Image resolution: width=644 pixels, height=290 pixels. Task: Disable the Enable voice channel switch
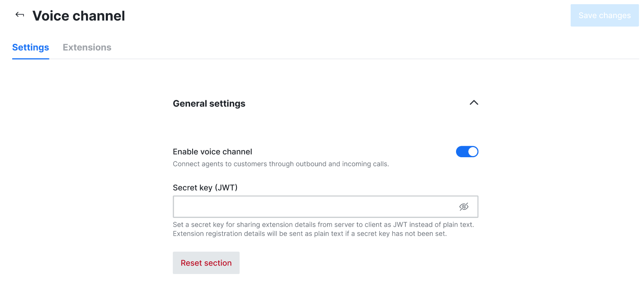coord(467,152)
